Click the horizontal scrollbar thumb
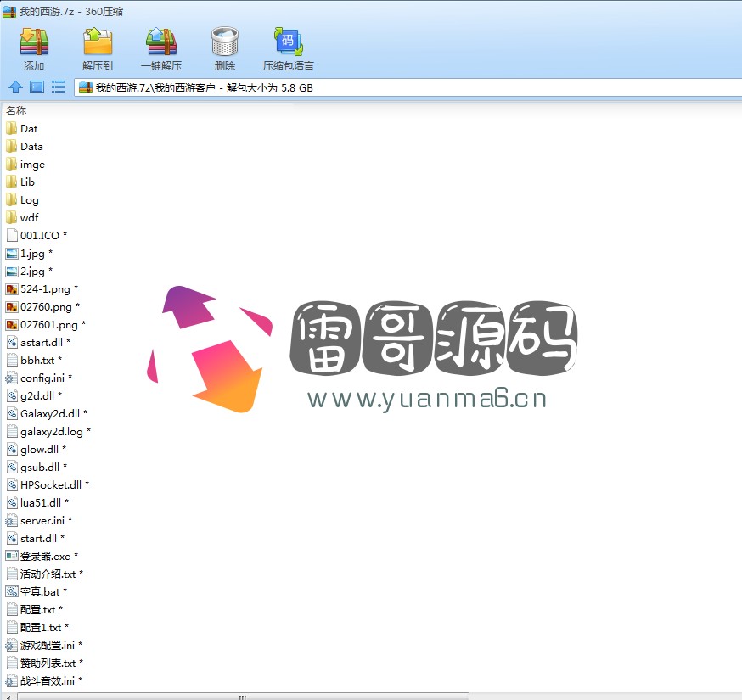The image size is (742, 700). 243,697
